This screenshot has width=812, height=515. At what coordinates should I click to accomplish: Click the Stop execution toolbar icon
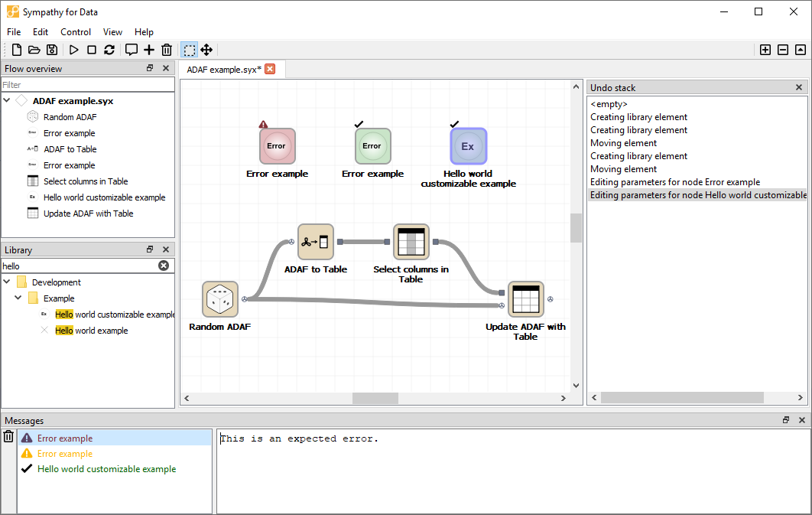pyautogui.click(x=92, y=50)
